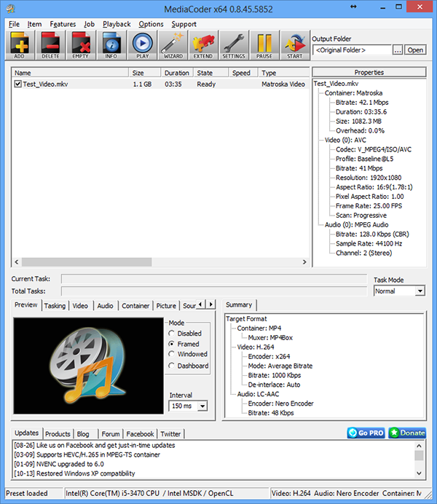Image resolution: width=437 pixels, height=504 pixels.
Task: Open the Task Mode dropdown
Action: (420, 291)
